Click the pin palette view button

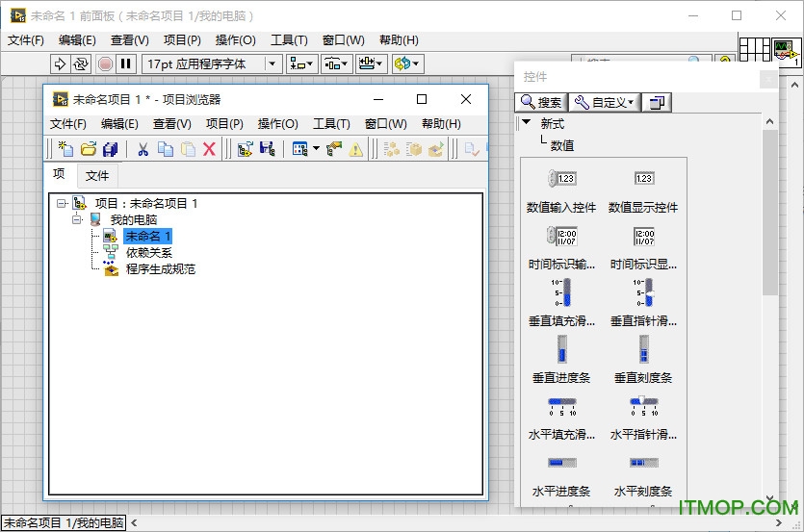[657, 103]
